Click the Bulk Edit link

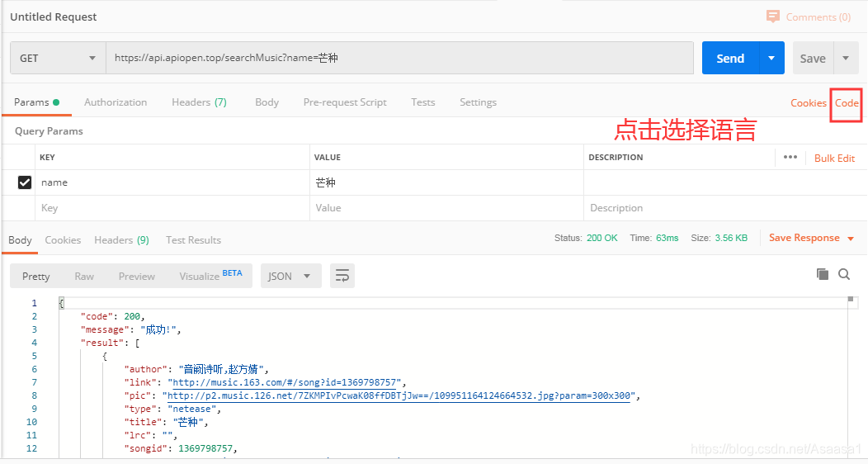834,159
